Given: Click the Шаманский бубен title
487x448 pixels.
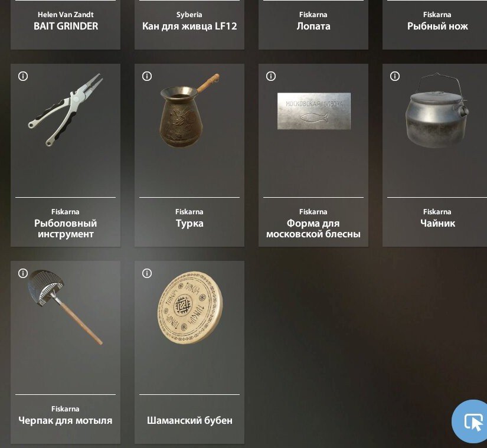Looking at the screenshot, I should [189, 420].
